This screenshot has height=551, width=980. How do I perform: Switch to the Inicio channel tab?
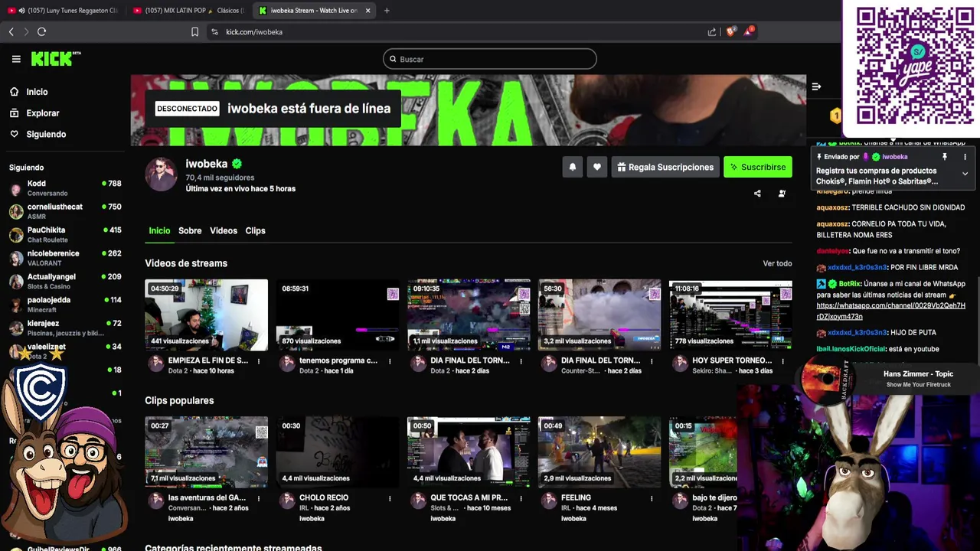pos(159,230)
